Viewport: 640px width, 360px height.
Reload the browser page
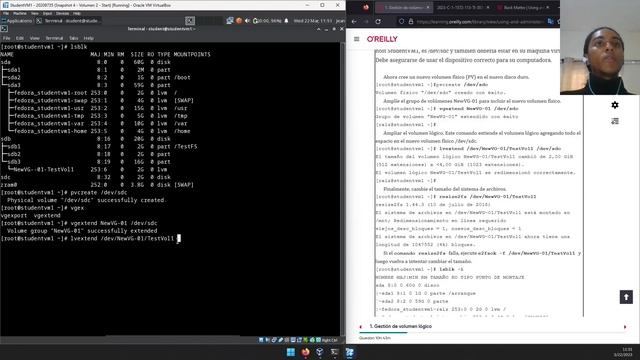pos(378,21)
